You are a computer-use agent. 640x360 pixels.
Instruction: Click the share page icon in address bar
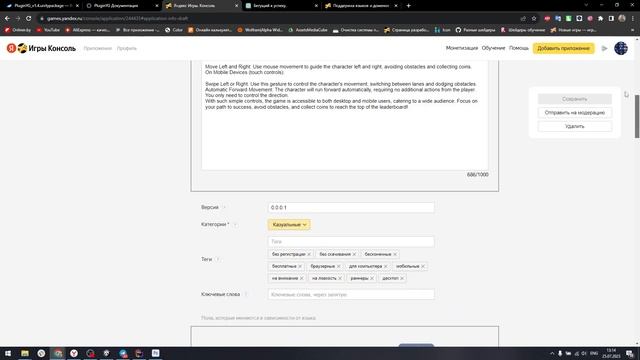pyautogui.click(x=523, y=18)
